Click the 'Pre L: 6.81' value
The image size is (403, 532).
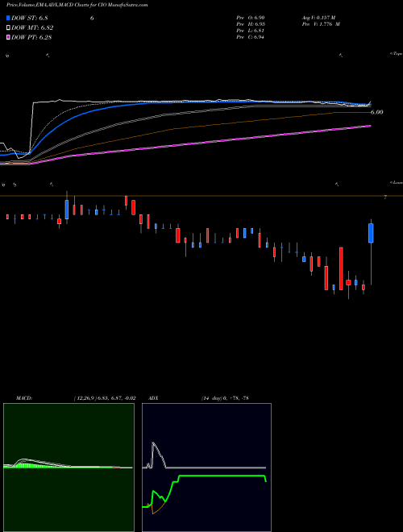tap(251, 31)
